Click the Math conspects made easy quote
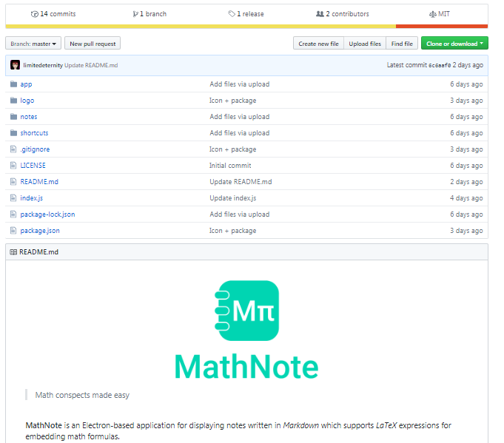 [x=82, y=395]
